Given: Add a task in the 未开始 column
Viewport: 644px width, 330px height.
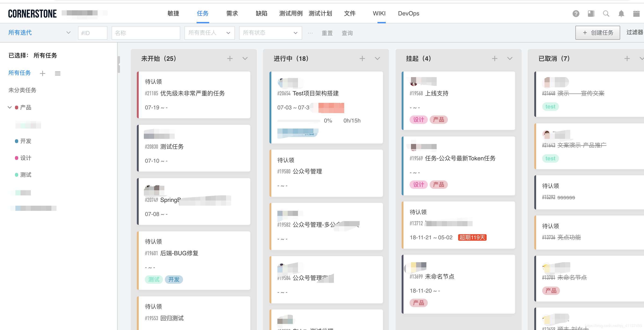Looking at the screenshot, I should click(x=230, y=58).
